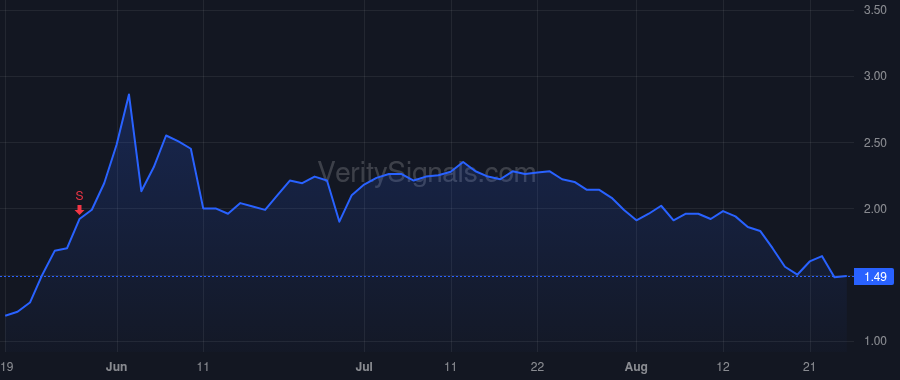The width and height of the screenshot is (900, 380).
Task: Click the 22 date axis label
Action: 537,366
